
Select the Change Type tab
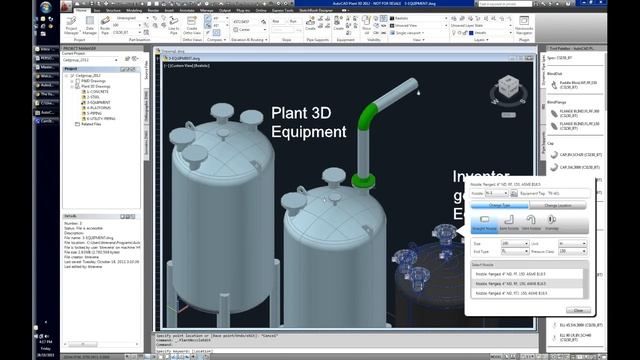coord(500,205)
